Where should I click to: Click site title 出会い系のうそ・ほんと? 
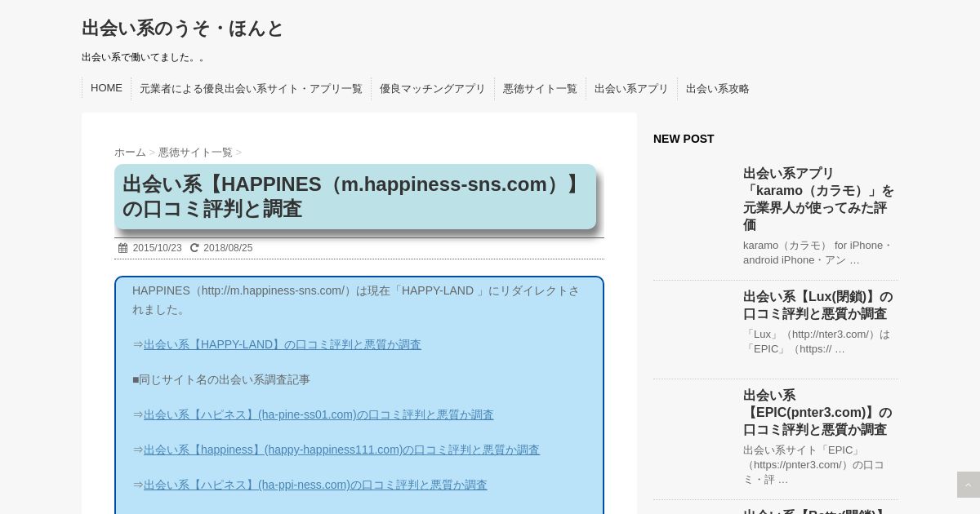coord(183,28)
